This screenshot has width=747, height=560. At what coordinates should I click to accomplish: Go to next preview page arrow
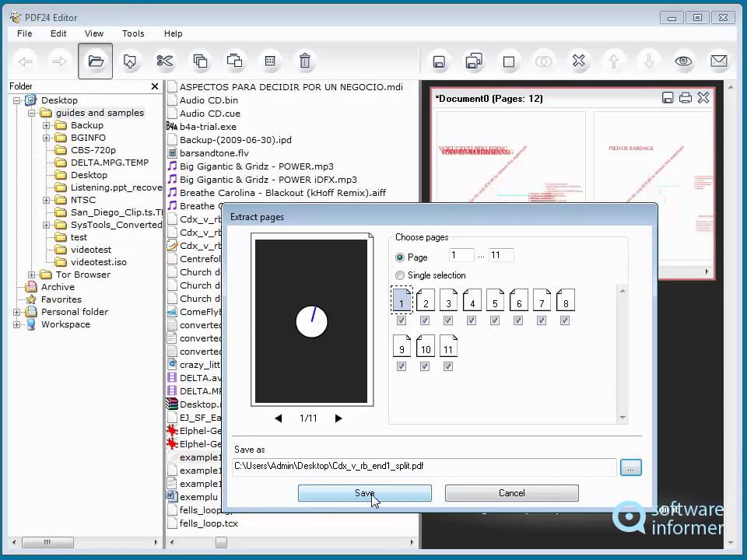click(x=338, y=418)
